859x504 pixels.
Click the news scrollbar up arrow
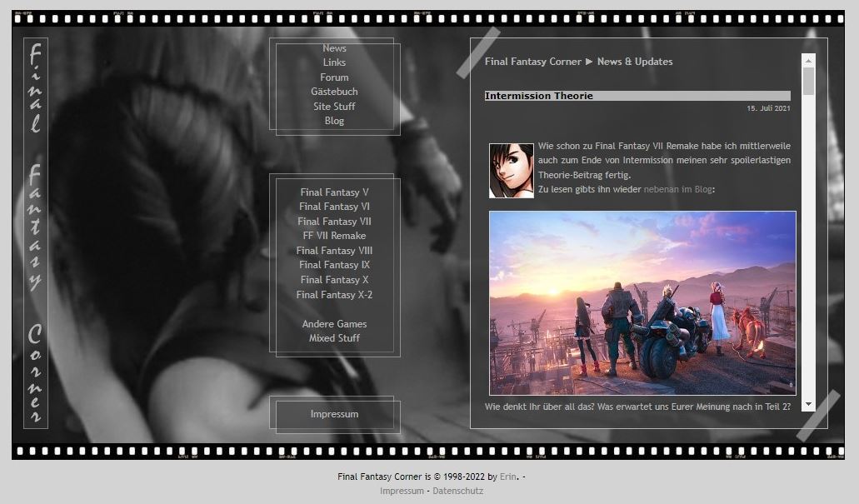[x=808, y=60]
